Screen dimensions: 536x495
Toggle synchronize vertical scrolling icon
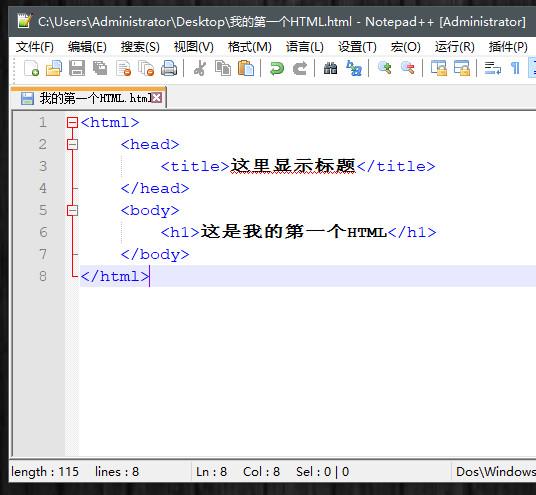pyautogui.click(x=439, y=68)
